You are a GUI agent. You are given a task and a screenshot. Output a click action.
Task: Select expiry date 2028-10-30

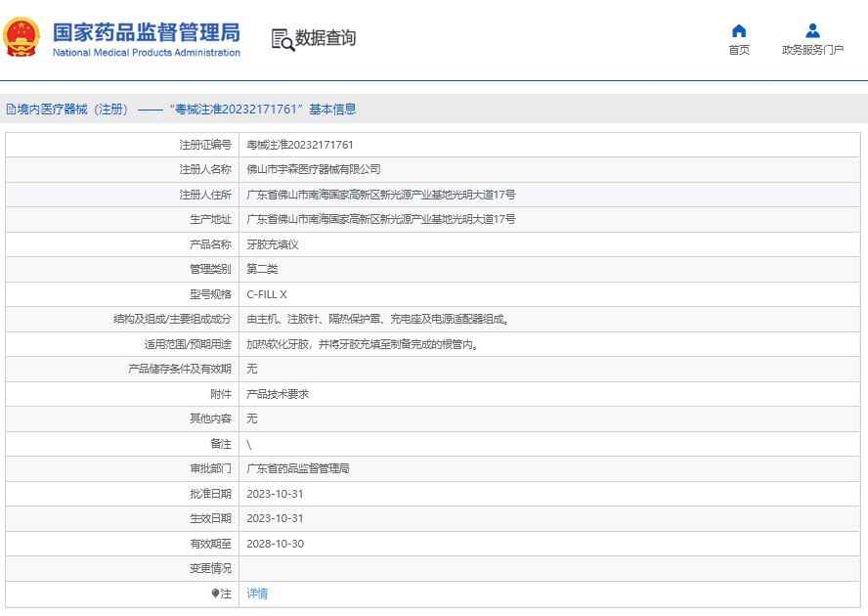(x=275, y=544)
